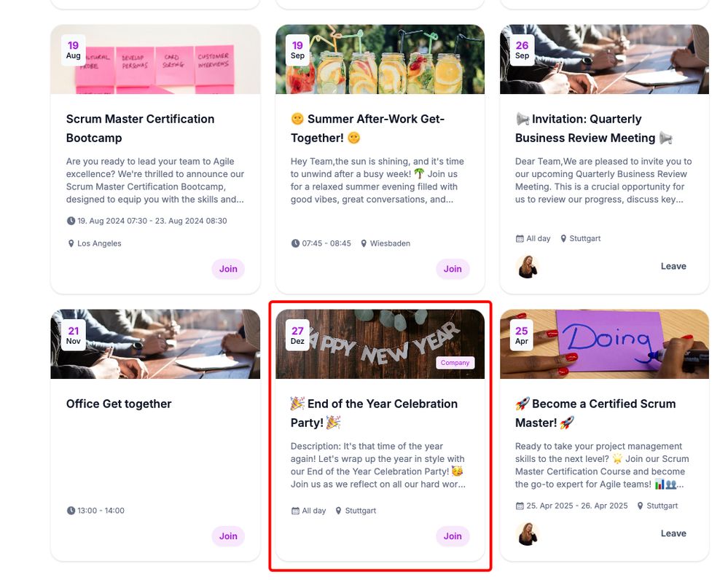Viewport: 728px width, 580px height.
Task: Click the 19 Aug date badge
Action: click(x=74, y=50)
